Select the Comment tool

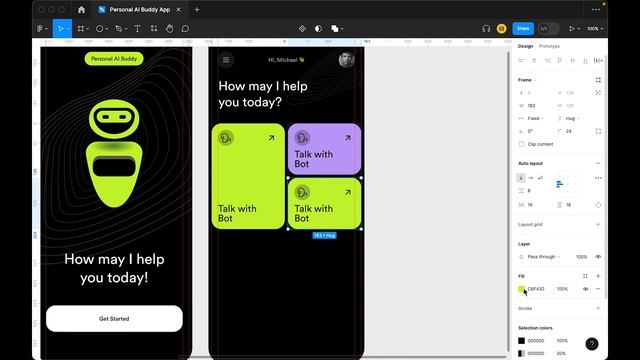click(x=185, y=29)
